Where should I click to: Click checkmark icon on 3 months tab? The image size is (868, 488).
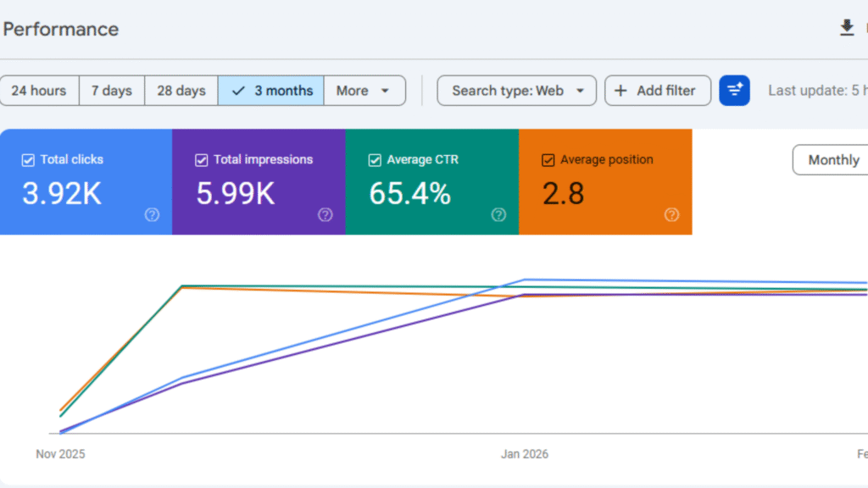click(238, 91)
